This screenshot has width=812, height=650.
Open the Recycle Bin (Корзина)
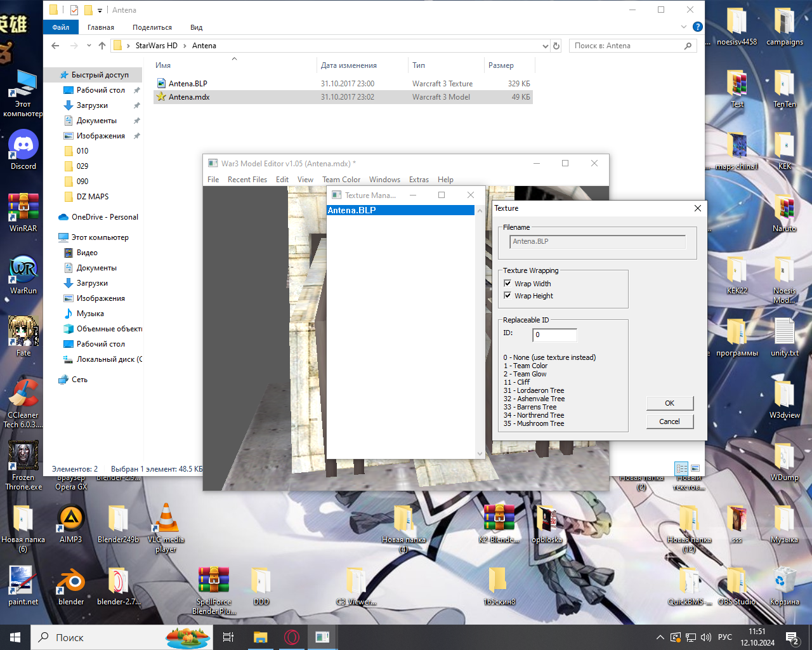(785, 585)
